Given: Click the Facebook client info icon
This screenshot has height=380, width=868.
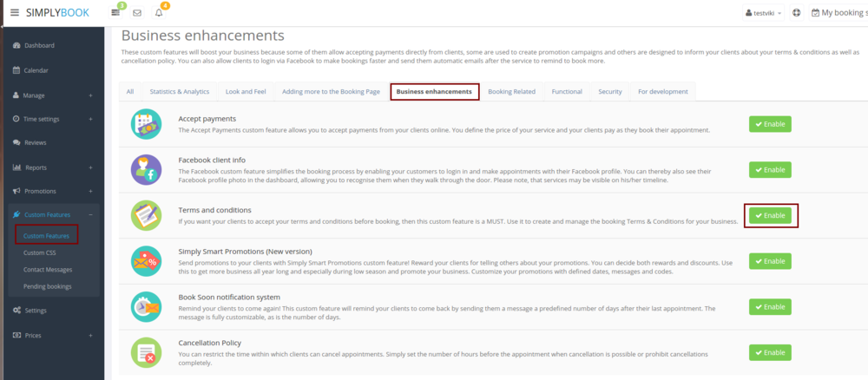Looking at the screenshot, I should coord(146,169).
